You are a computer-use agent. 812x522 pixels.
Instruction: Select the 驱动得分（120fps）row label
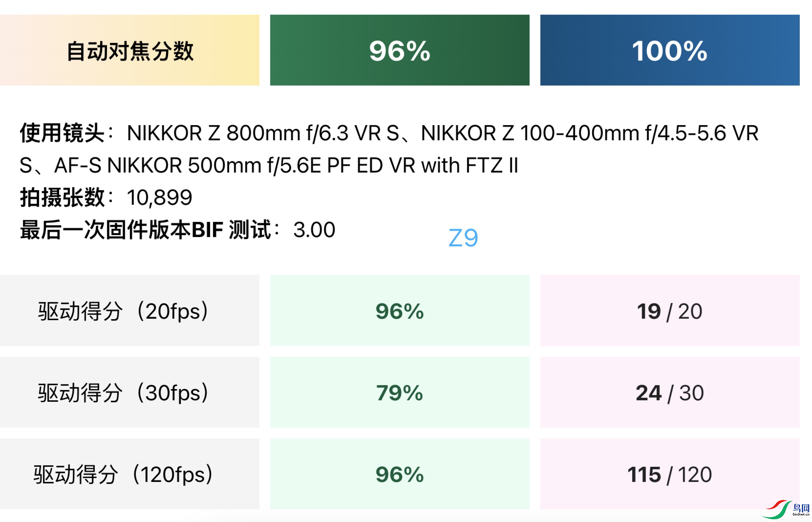pos(124,474)
